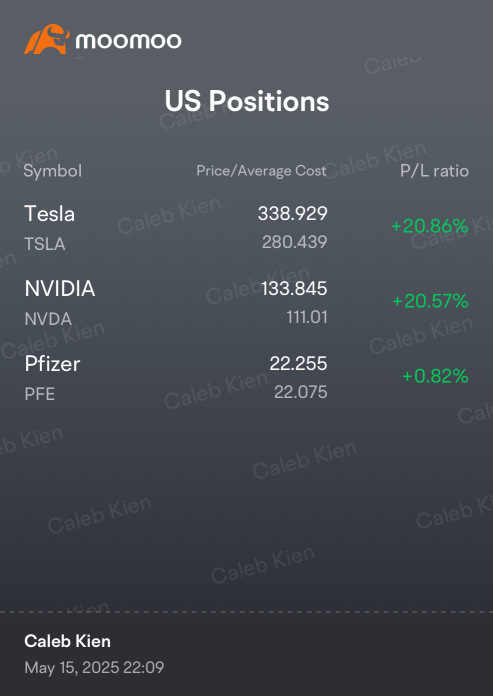
Task: Open the Tesla position row
Action: coord(246,227)
